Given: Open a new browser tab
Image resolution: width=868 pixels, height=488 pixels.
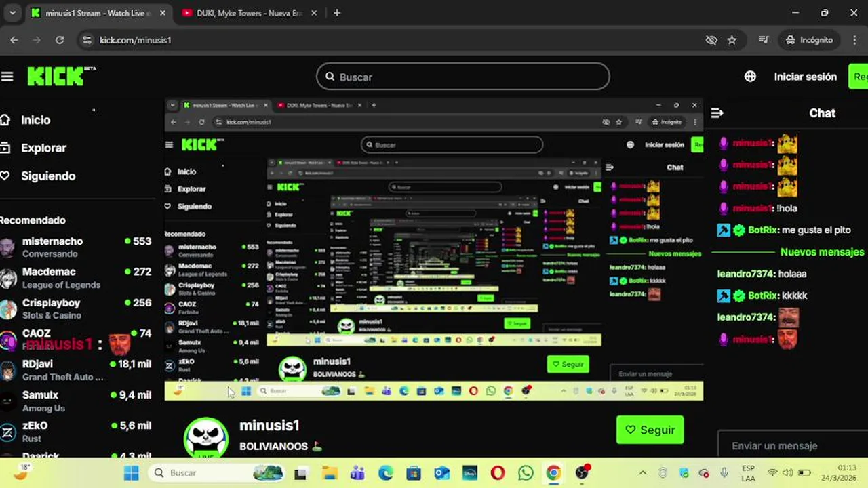Looking at the screenshot, I should (x=337, y=13).
